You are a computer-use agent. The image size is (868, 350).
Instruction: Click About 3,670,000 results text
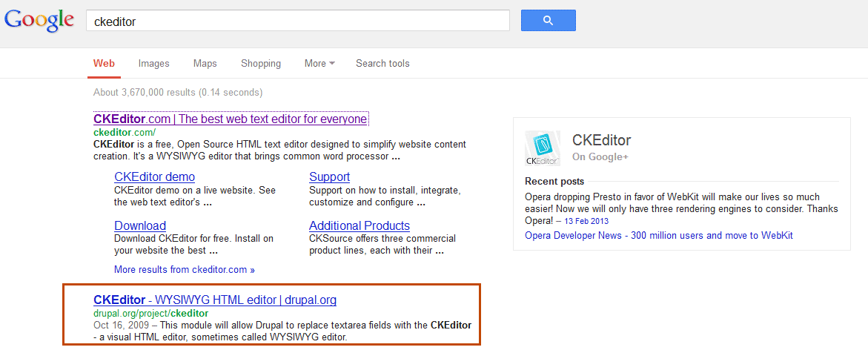click(178, 92)
